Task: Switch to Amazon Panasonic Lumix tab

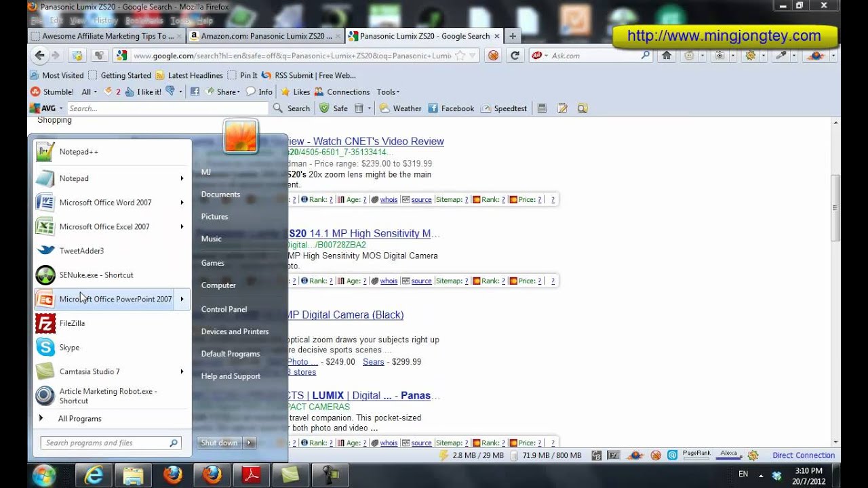Action: (x=264, y=36)
